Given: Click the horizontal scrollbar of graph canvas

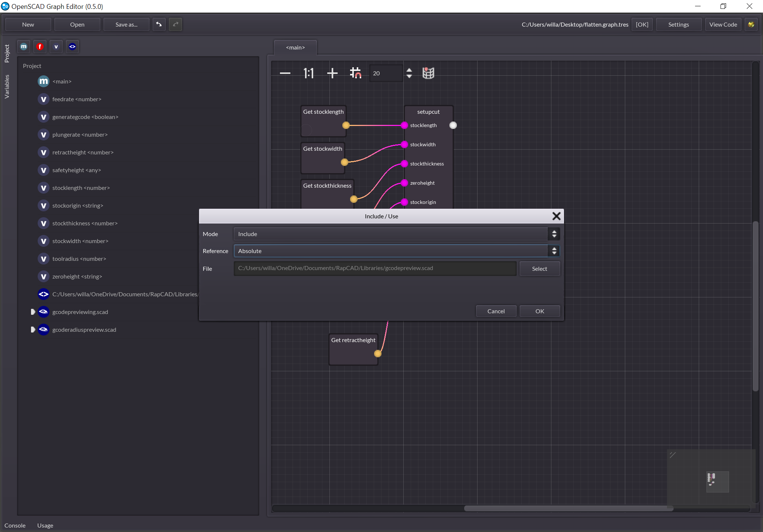Looking at the screenshot, I should [x=569, y=508].
